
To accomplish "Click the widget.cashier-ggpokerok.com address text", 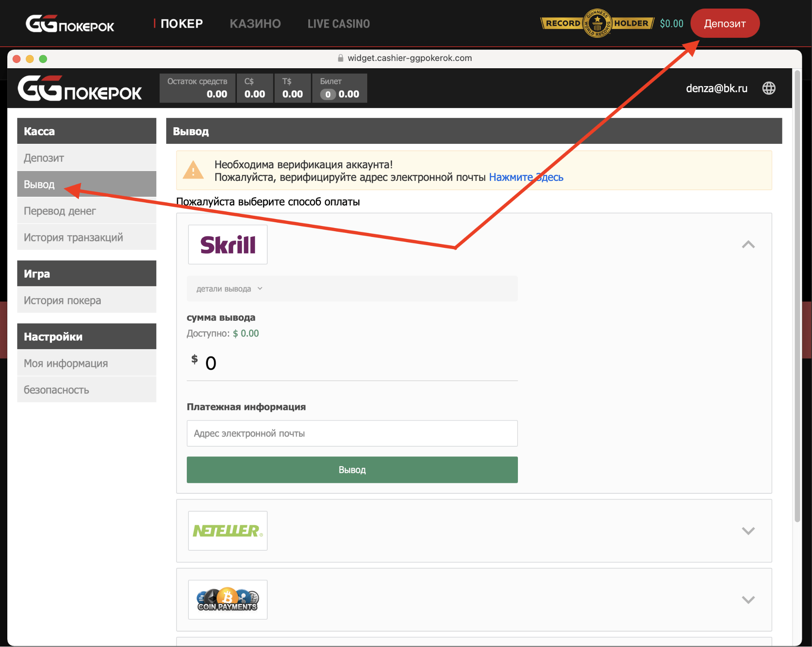I will 409,58.
